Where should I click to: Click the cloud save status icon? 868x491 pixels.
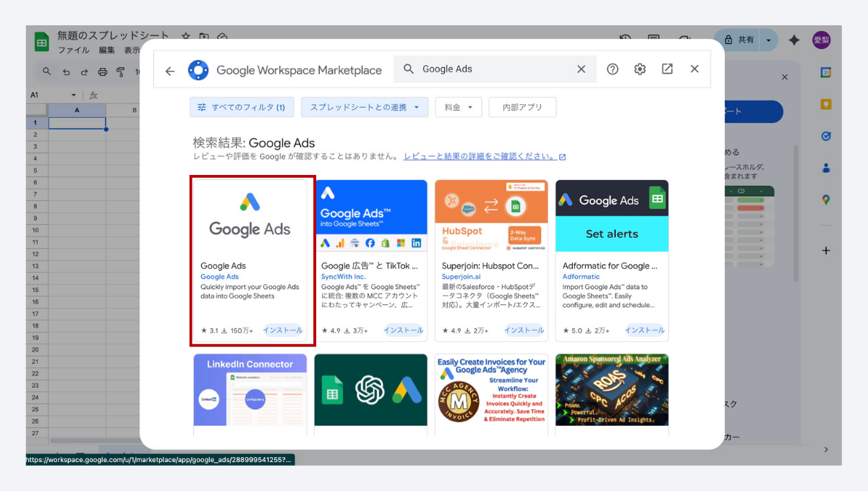(223, 36)
